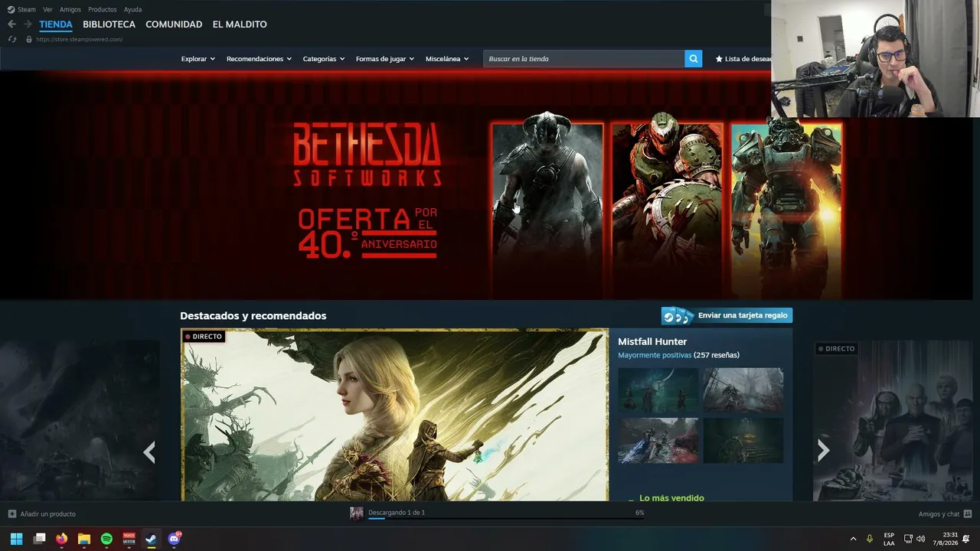Open the EL MALDITO profile tab
This screenshot has width=980, height=551.
(240, 24)
